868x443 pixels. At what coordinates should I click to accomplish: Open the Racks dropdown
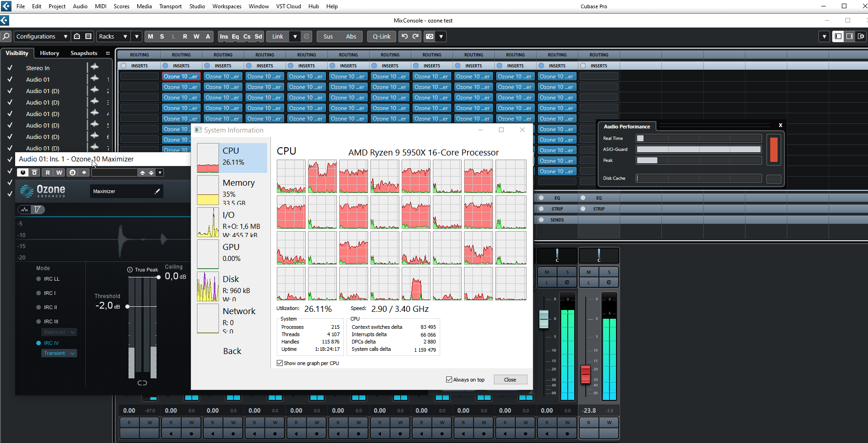point(113,36)
